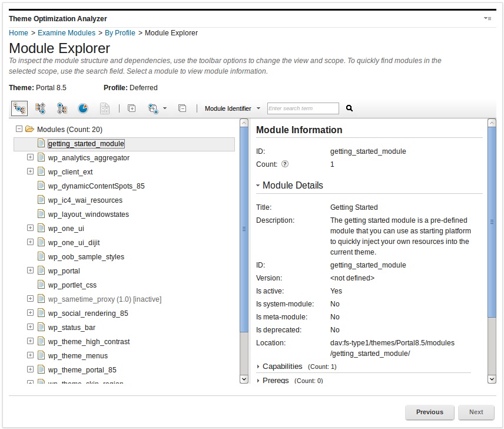Click the getting_started_module document icon
This screenshot has height=429, width=504.
pos(41,143)
